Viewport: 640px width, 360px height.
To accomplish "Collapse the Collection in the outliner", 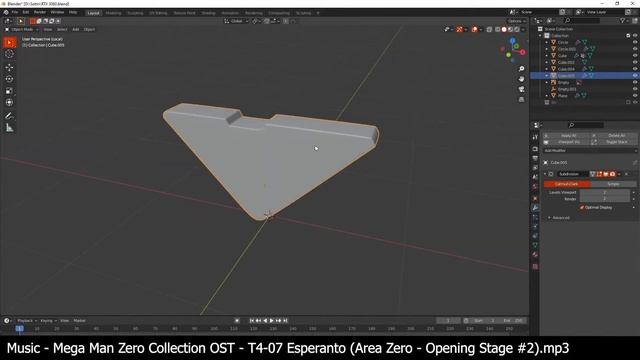I will click(x=540, y=36).
